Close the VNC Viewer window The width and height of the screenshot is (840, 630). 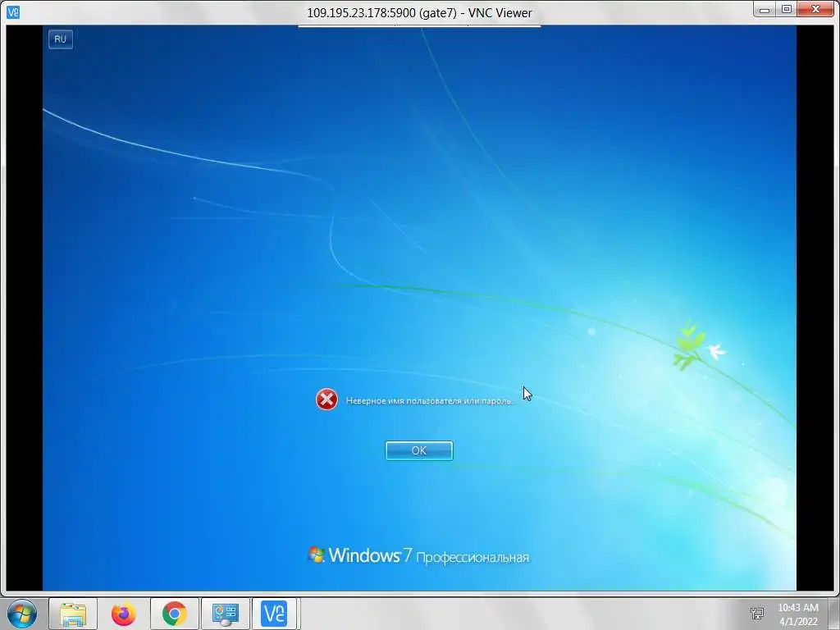[816, 9]
